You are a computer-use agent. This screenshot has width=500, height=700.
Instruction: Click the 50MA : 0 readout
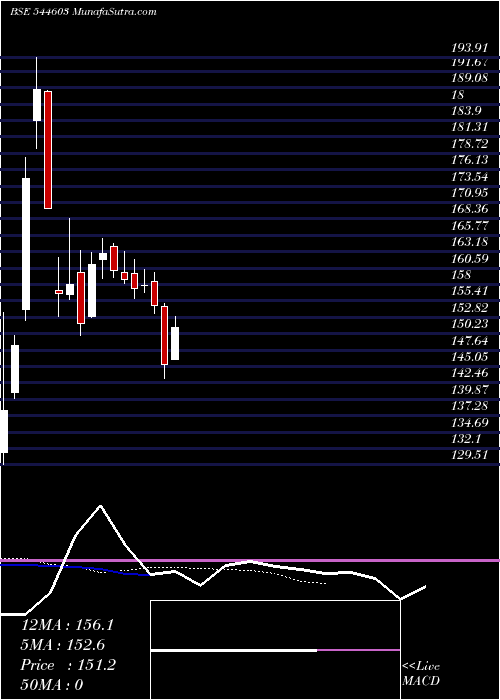[x=52, y=685]
